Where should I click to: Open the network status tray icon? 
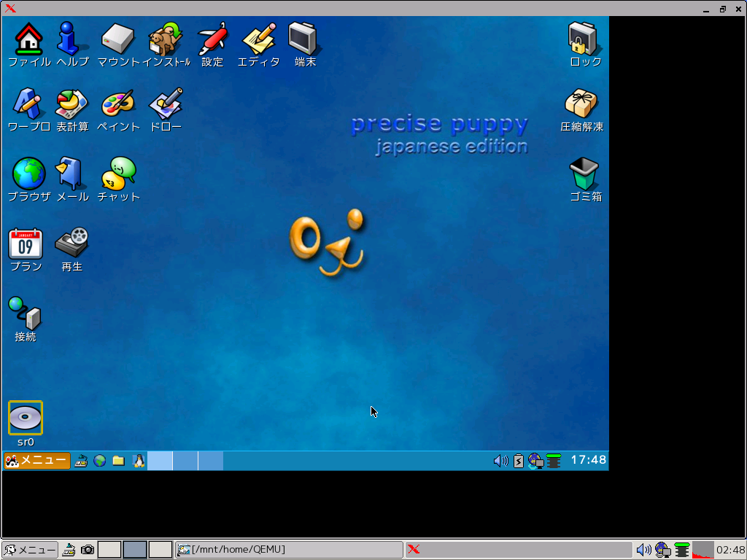[x=536, y=460]
